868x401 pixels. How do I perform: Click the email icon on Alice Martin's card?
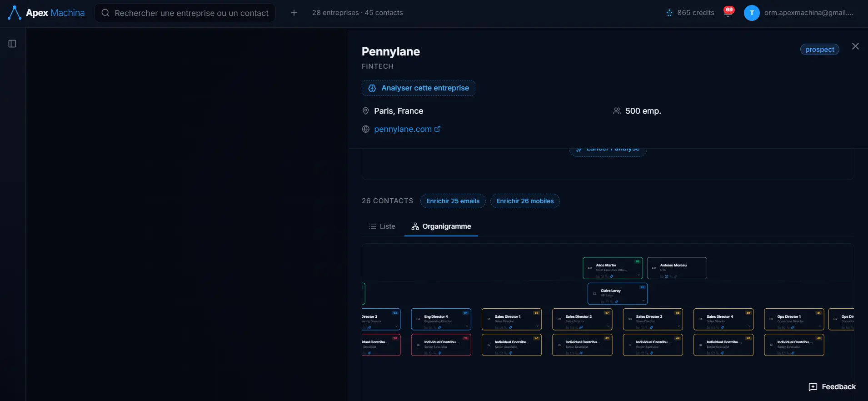point(603,276)
